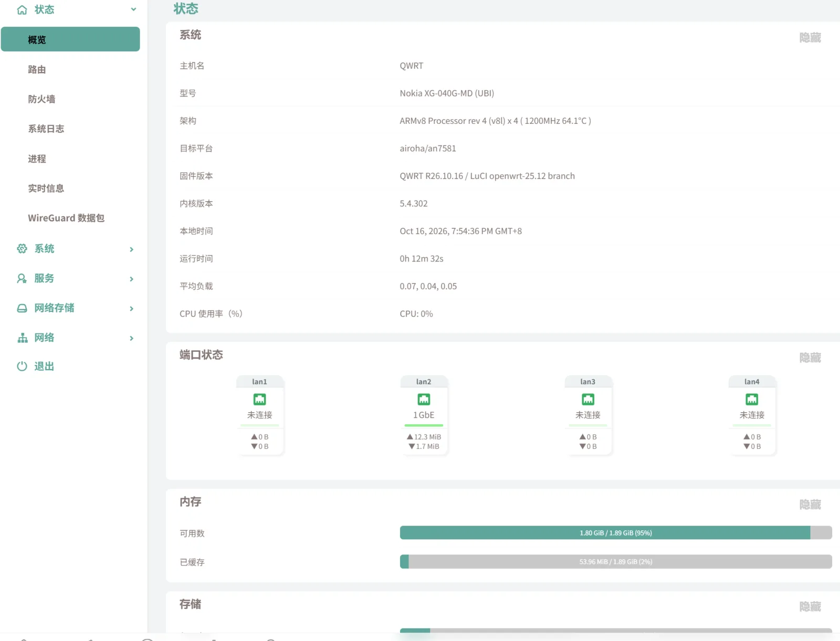Click the load average 0.07, 0.04, 0.05
This screenshot has width=840, height=641.
[x=428, y=287]
